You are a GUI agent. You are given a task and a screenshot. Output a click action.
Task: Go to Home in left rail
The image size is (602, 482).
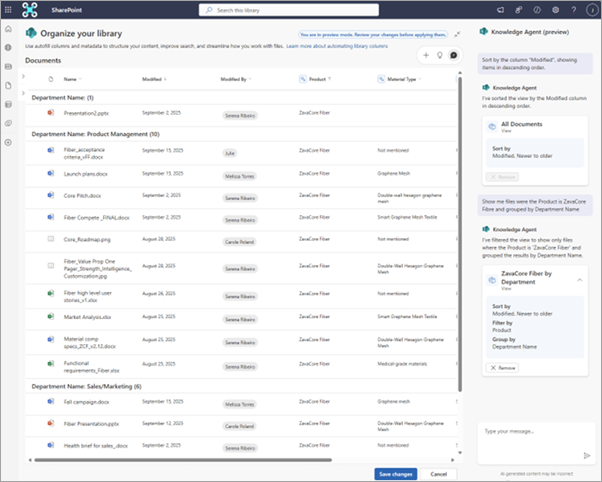8,29
